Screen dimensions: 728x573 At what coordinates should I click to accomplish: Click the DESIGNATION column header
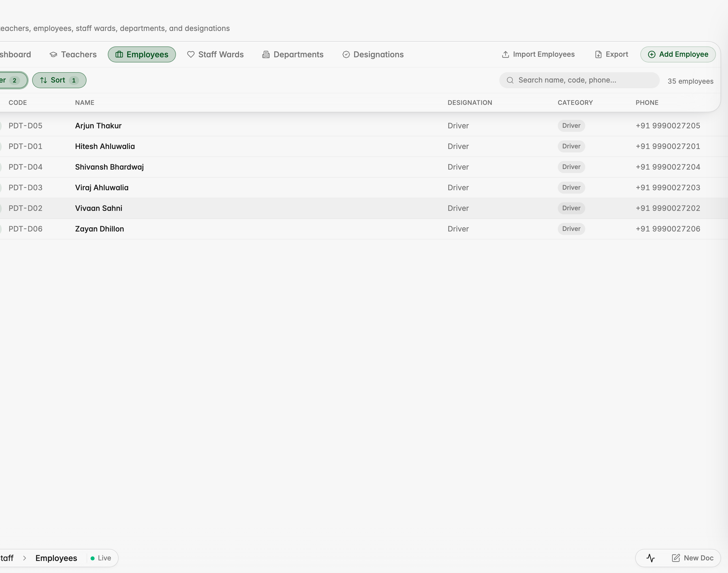pos(470,103)
